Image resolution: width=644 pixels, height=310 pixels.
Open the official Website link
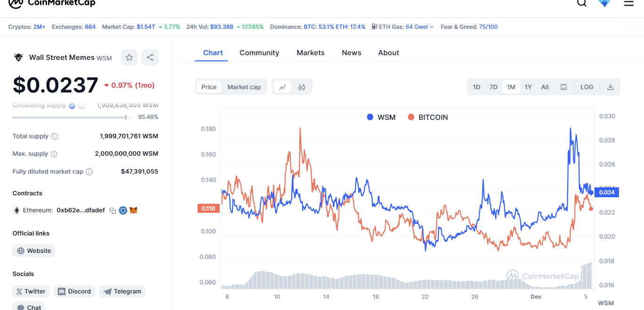tap(34, 251)
